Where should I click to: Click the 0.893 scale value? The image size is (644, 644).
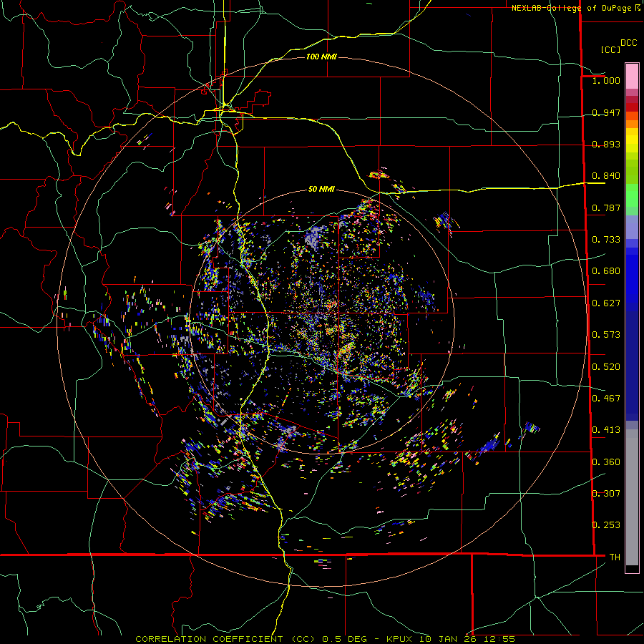pyautogui.click(x=606, y=144)
